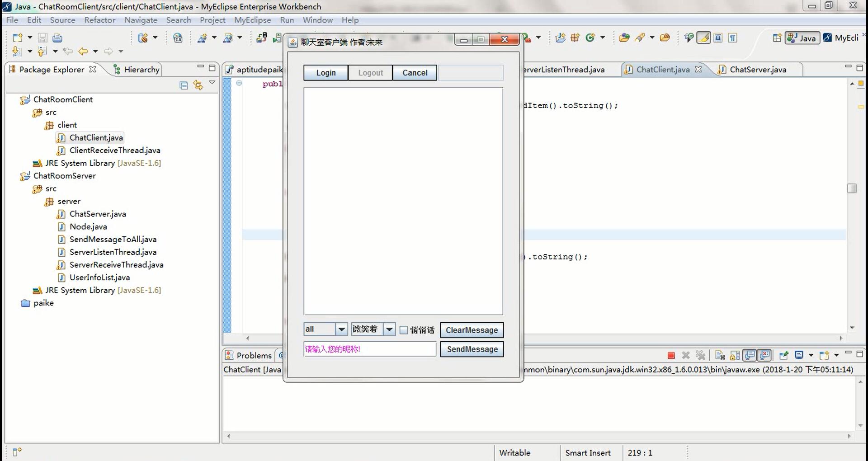
Task: Click the Previous Annotation arrow icon
Action: click(42, 52)
